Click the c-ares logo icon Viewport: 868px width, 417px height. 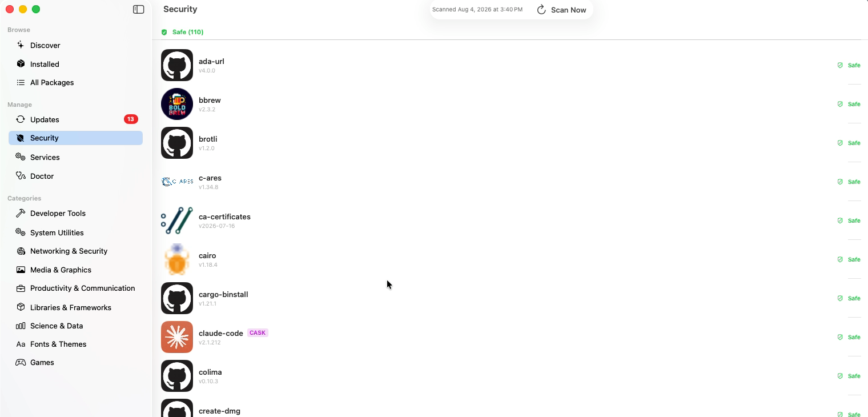coord(177,182)
